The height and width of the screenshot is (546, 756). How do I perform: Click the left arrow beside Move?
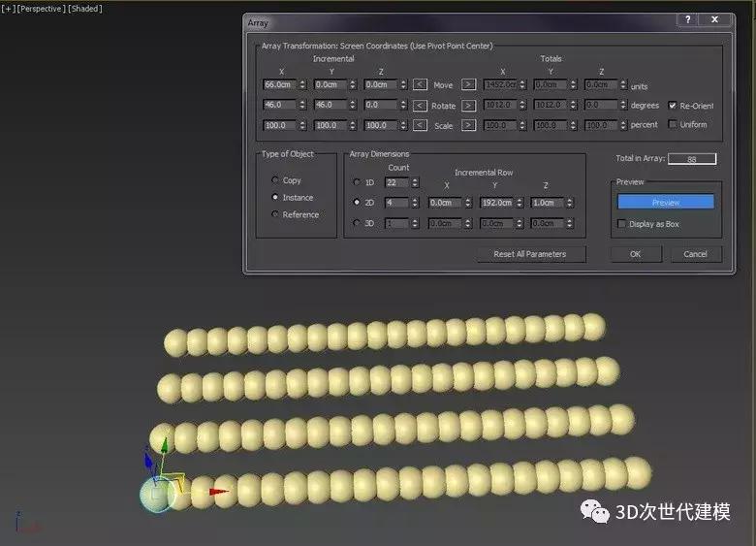pyautogui.click(x=420, y=85)
